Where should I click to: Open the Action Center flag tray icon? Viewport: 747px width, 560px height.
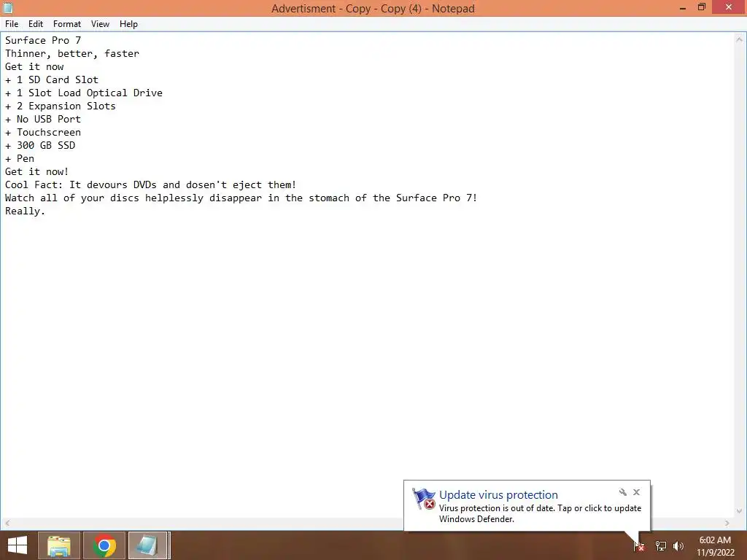[638, 546]
